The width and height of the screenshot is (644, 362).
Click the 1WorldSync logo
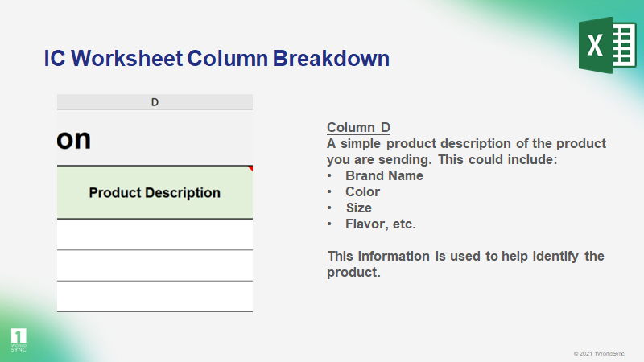[19, 339]
